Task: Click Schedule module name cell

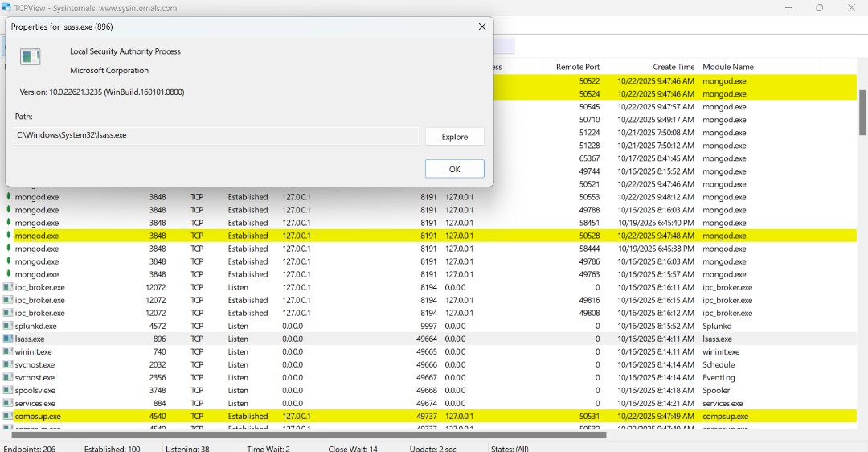Action: click(719, 364)
